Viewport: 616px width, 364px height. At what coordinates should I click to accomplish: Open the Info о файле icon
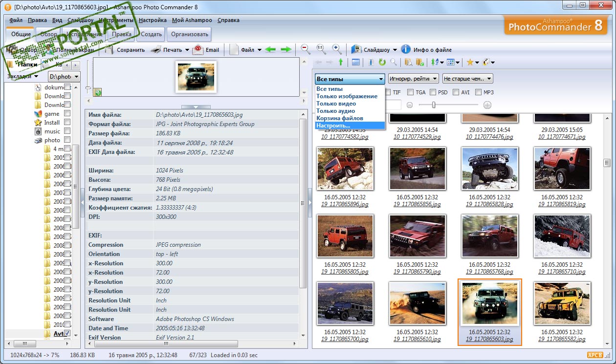(x=406, y=49)
